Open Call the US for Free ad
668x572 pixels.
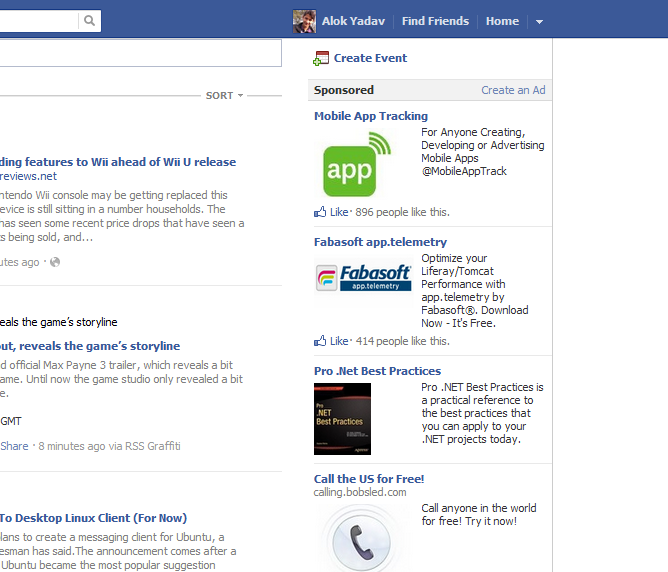click(x=369, y=479)
